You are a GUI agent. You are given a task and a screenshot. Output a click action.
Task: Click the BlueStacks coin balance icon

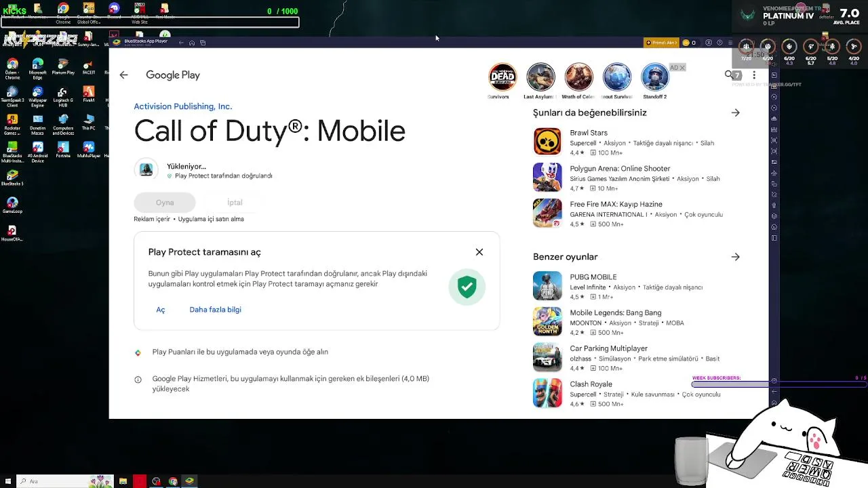(x=686, y=43)
